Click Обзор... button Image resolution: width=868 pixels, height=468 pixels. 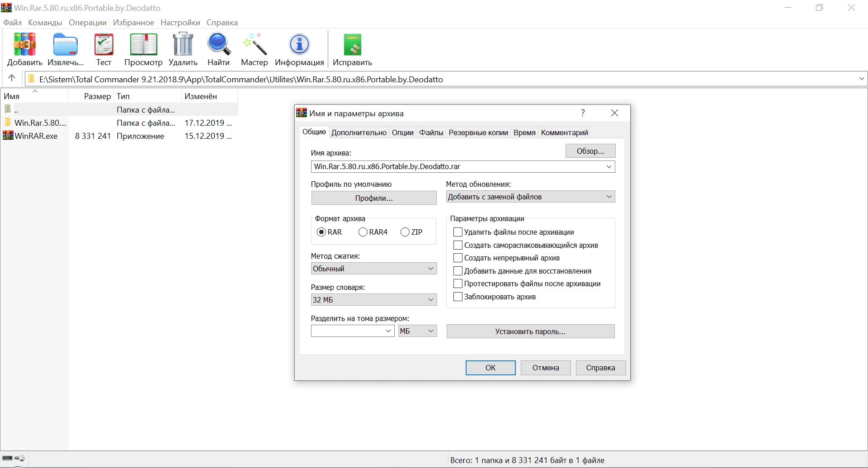pos(590,151)
